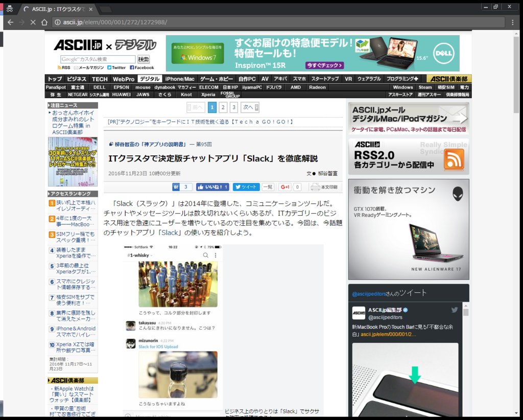Go back to previous page

tap(10, 22)
